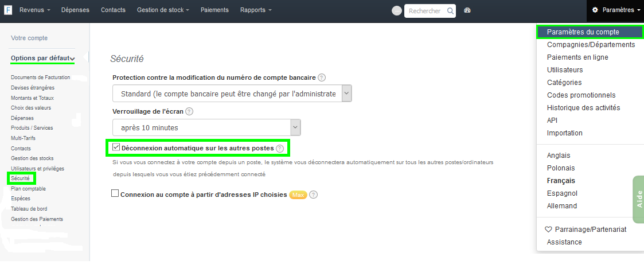Viewport: 644px width, 264px height.
Task: Open Dépenses in the top navigation
Action: coord(75,10)
